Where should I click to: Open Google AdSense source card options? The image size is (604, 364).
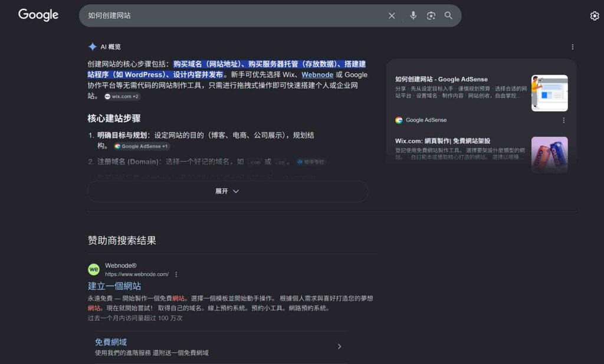563,120
